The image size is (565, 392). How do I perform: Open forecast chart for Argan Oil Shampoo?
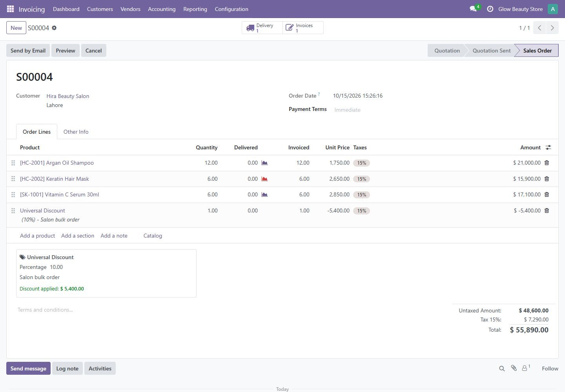point(264,163)
